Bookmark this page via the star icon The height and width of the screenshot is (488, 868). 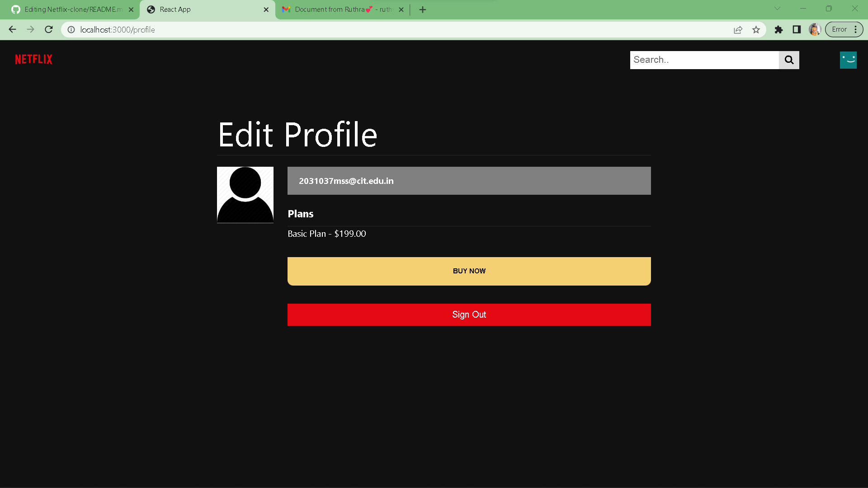(756, 29)
